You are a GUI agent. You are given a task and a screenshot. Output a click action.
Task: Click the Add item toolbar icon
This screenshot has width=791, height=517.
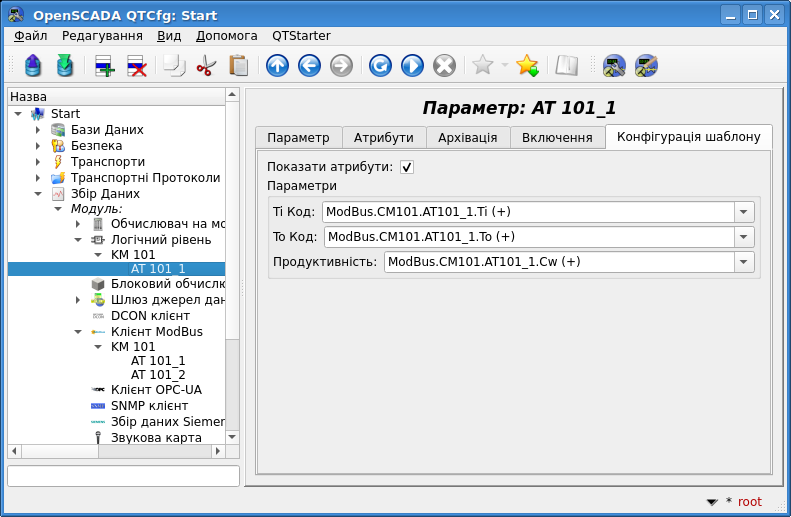click(104, 66)
